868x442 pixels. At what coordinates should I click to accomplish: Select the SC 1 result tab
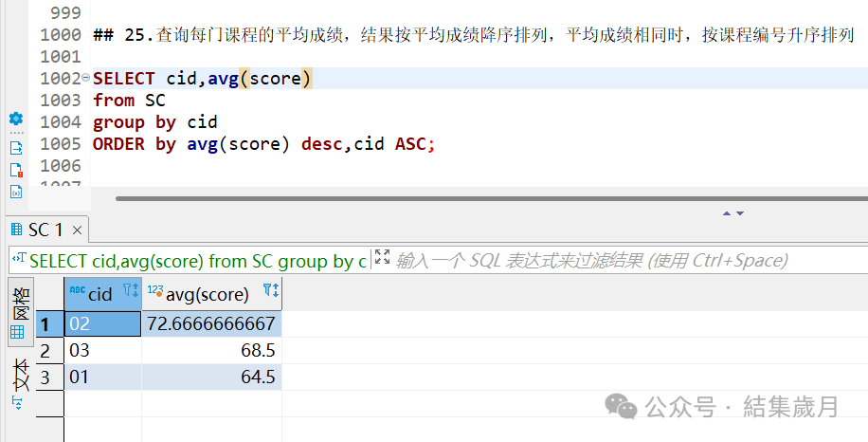point(46,230)
